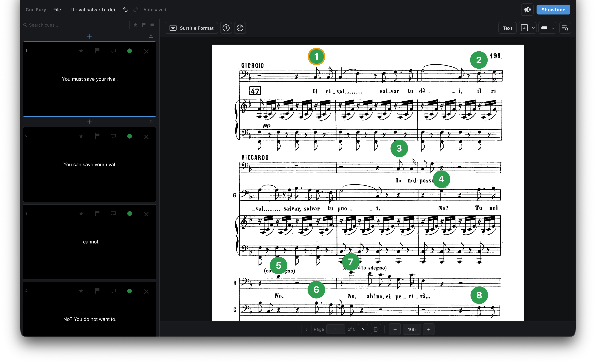This screenshot has height=364, width=596.
Task: Click the circular marker toolbar icon
Action: tap(240, 28)
